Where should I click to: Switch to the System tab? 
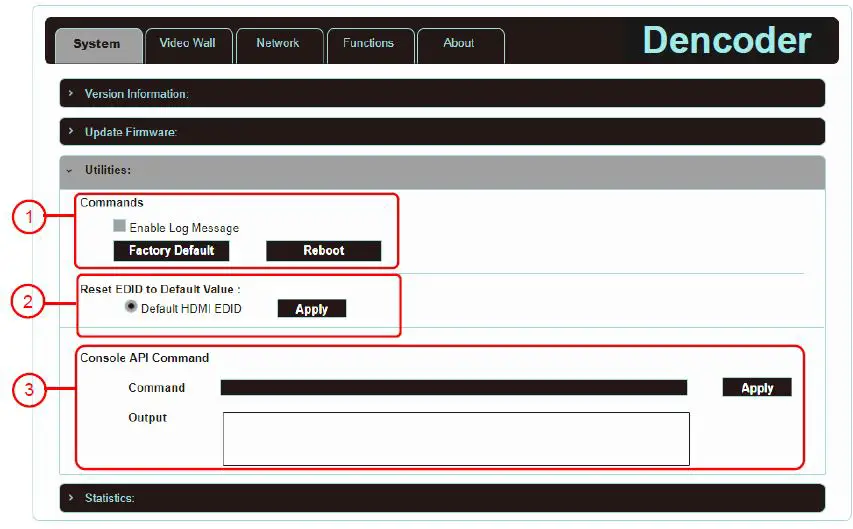(98, 46)
